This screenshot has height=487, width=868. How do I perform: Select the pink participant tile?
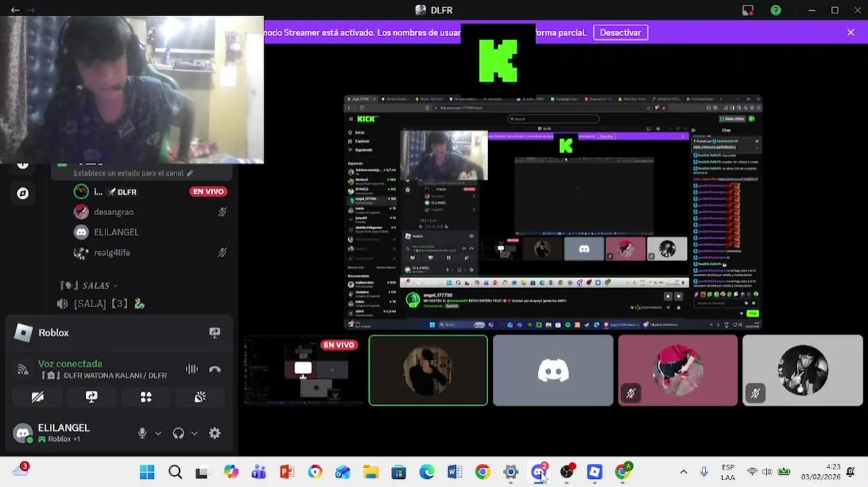point(677,370)
